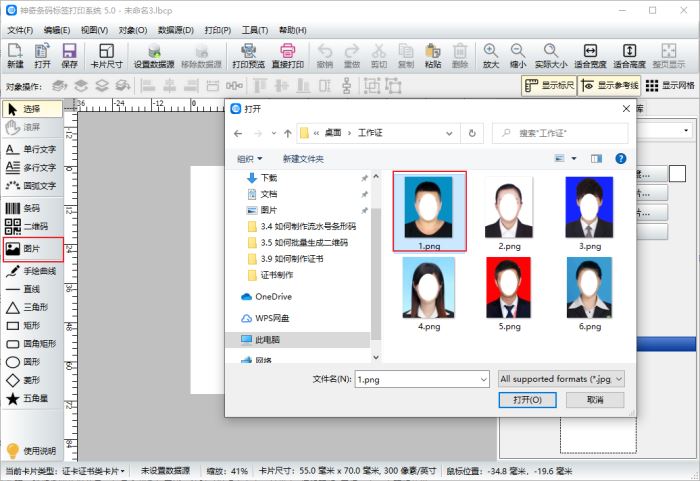Select the 多行文字 multi-line text tool
The width and height of the screenshot is (700, 481).
[x=32, y=167]
